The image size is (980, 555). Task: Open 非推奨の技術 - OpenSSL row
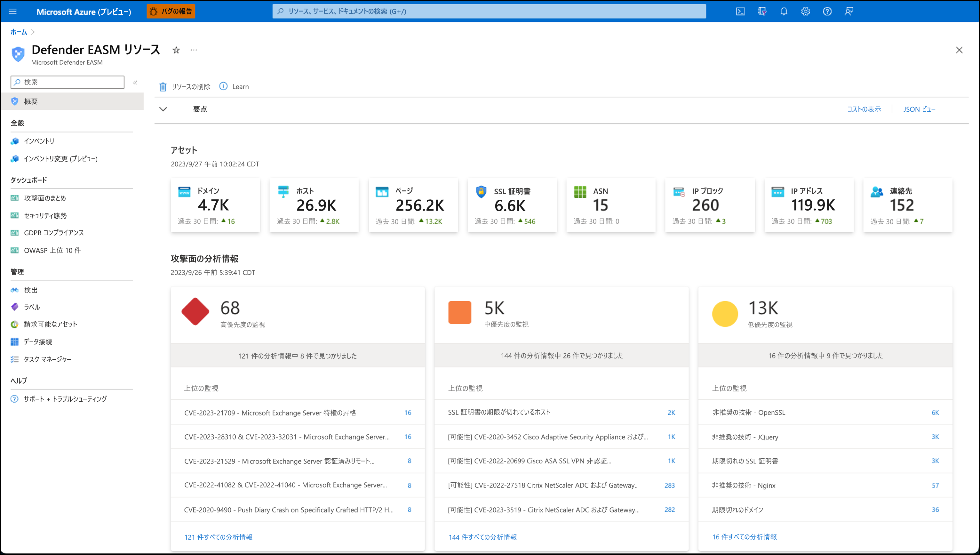[825, 413]
